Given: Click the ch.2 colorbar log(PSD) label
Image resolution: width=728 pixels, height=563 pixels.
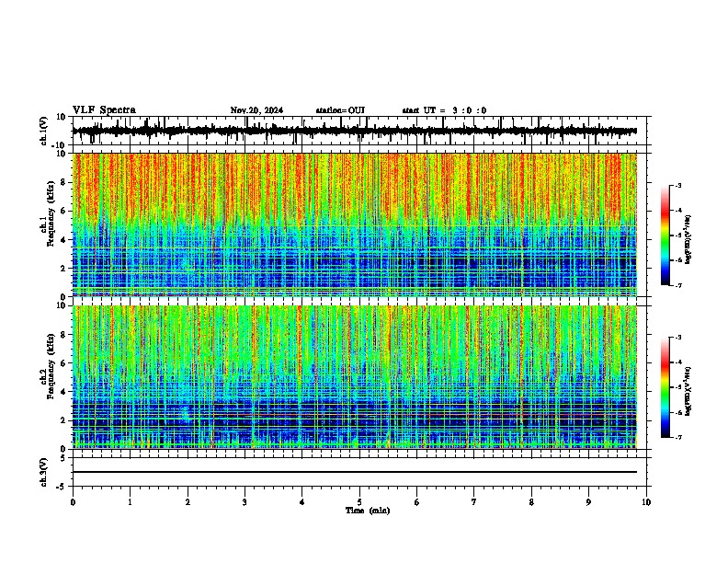Looking at the screenshot, I should [x=688, y=391].
